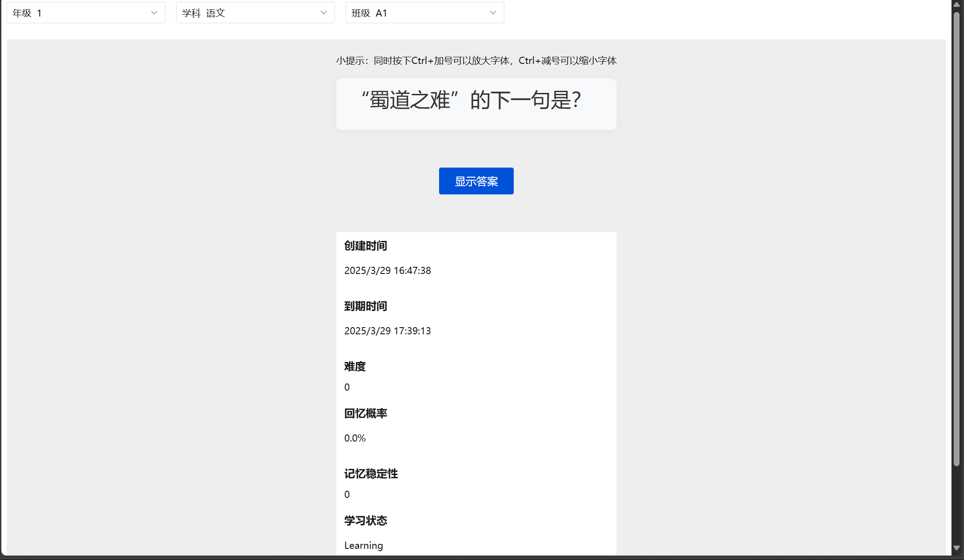Click the 难度 heading

pos(355,366)
